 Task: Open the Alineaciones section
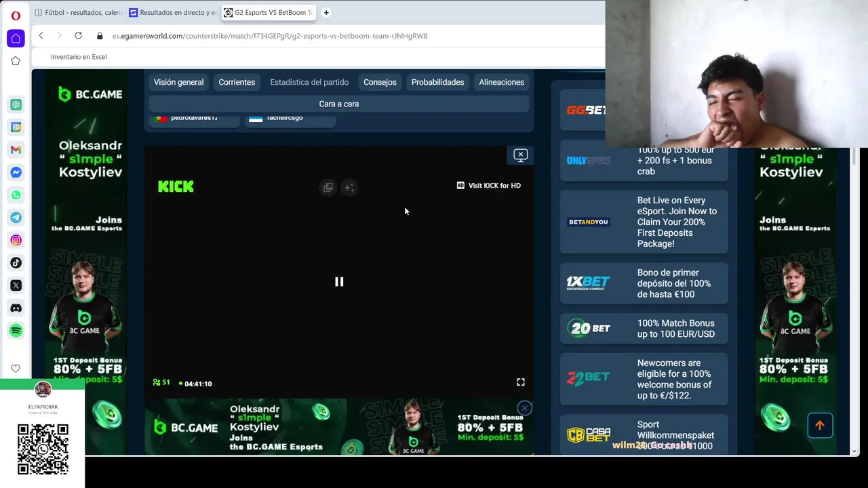(502, 82)
